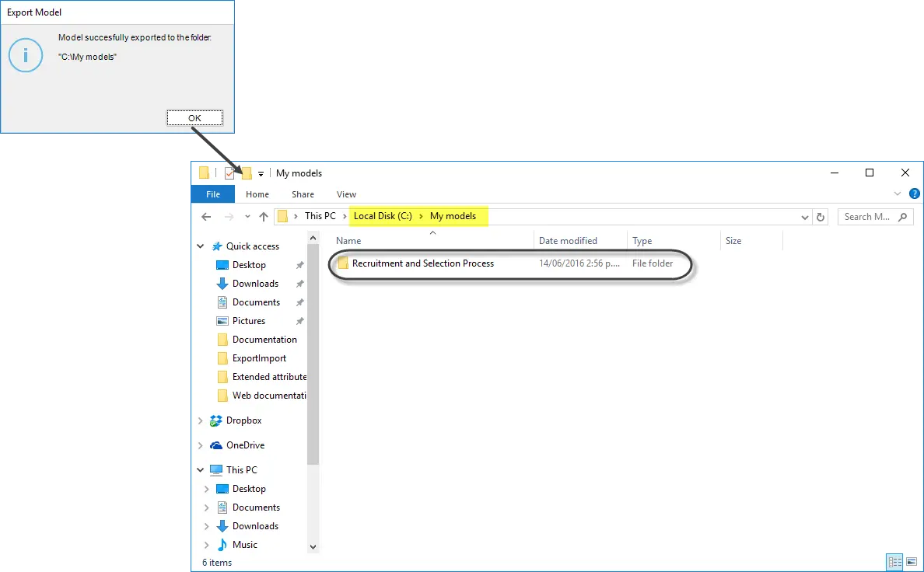Screen dimensions: 924x572
Task: Click Local Disk (C:) breadcrumb
Action: point(383,216)
